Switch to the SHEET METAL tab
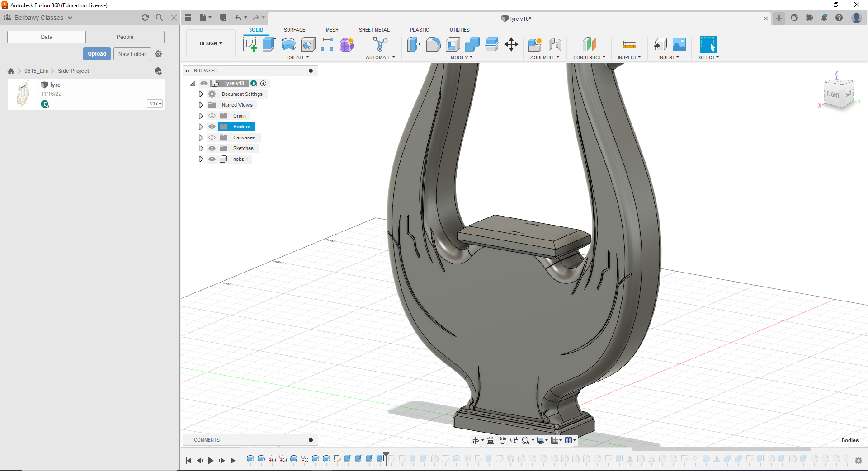 coord(374,30)
